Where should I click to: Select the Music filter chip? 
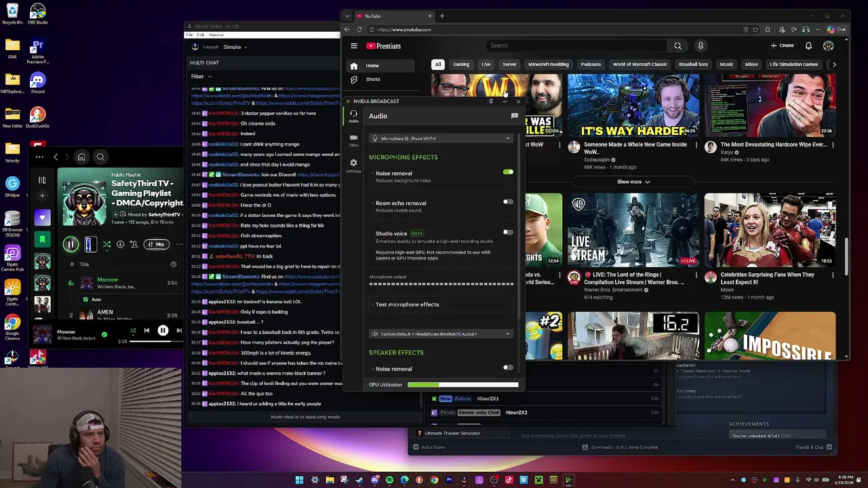click(x=726, y=64)
